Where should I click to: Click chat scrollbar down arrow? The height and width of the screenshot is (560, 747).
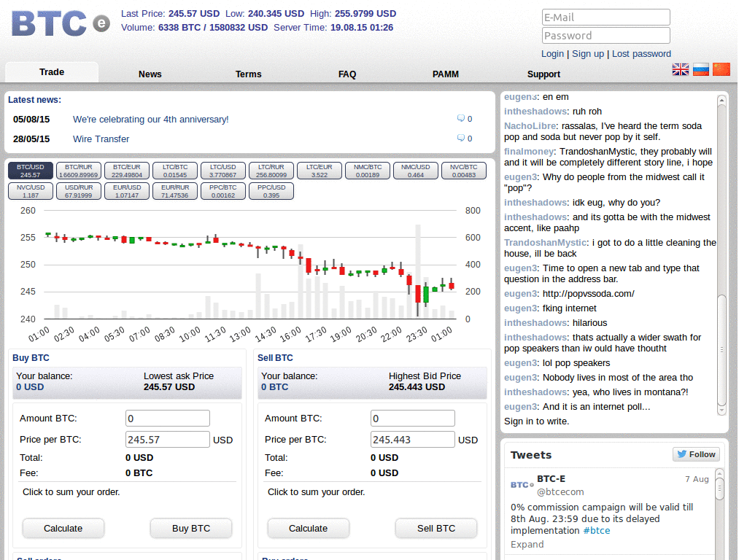(x=721, y=410)
